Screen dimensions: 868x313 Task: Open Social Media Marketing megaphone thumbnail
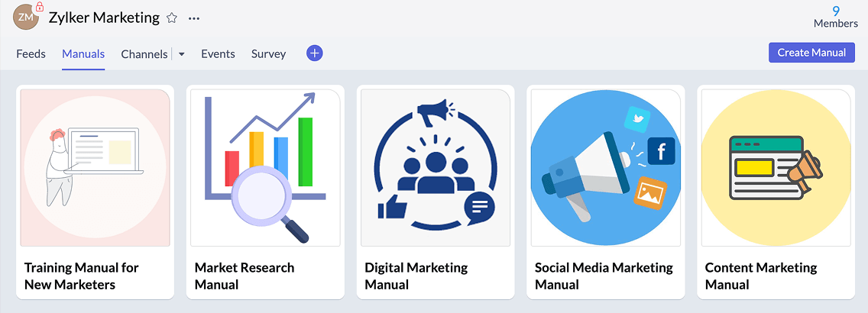pyautogui.click(x=606, y=168)
